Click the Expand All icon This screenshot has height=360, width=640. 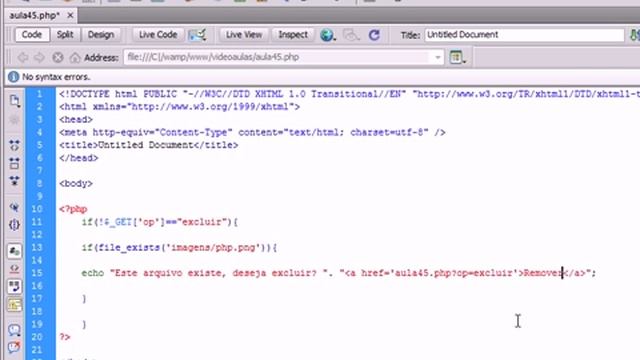coord(14,181)
